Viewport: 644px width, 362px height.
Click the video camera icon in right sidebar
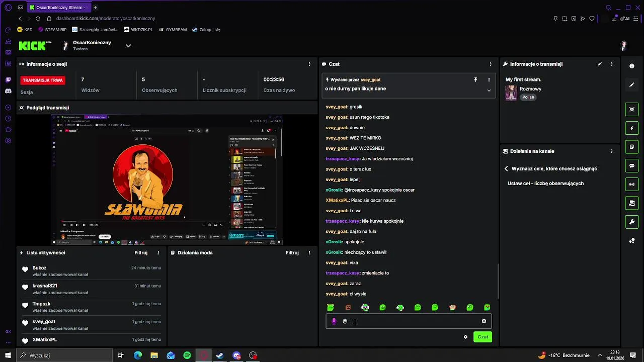632,203
